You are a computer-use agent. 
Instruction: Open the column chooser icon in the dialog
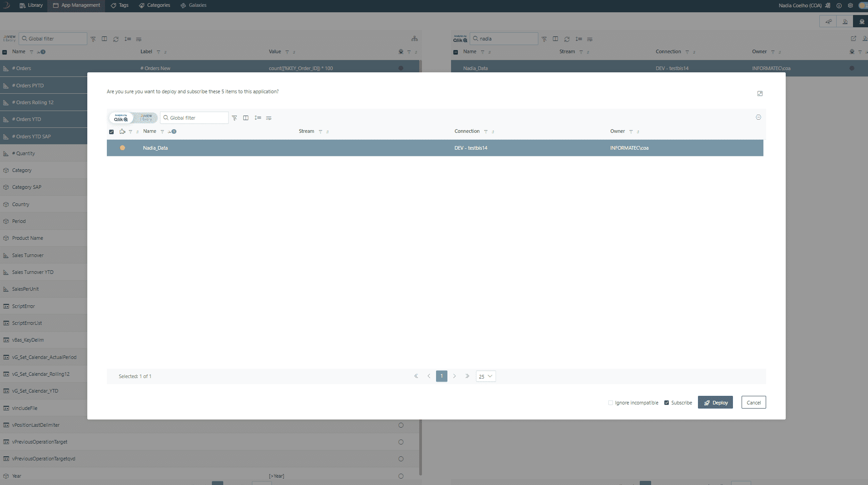[x=246, y=118]
